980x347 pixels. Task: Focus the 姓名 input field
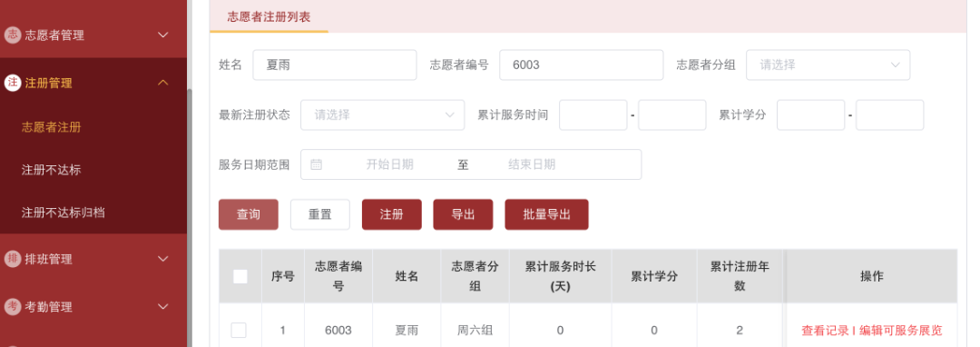tap(334, 64)
